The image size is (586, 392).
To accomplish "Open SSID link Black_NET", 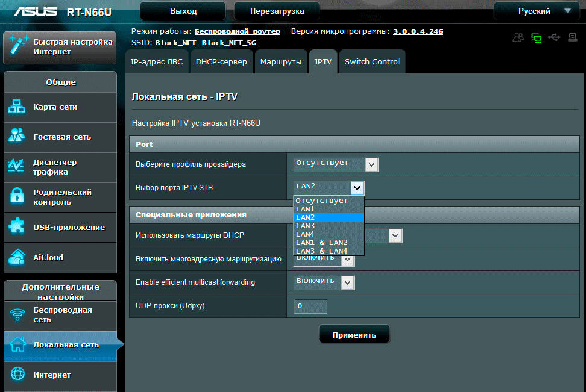I will click(x=175, y=43).
